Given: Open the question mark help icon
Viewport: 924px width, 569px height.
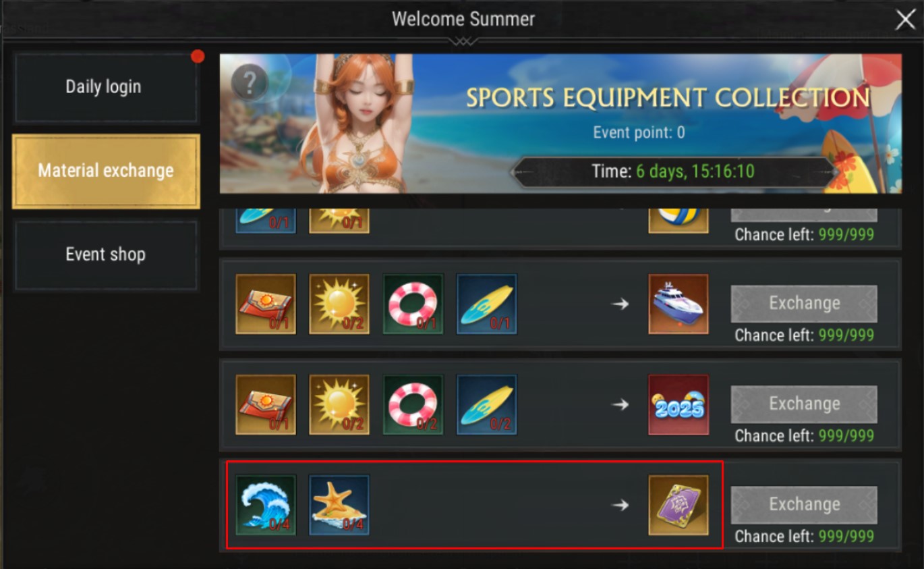Looking at the screenshot, I should coord(249,84).
